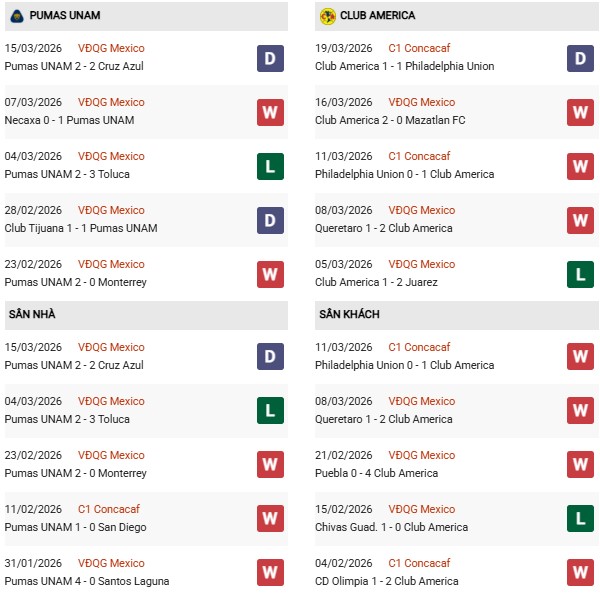Select the W badge for America vs Mazatlan FC
The image size is (600, 595).
click(x=581, y=112)
